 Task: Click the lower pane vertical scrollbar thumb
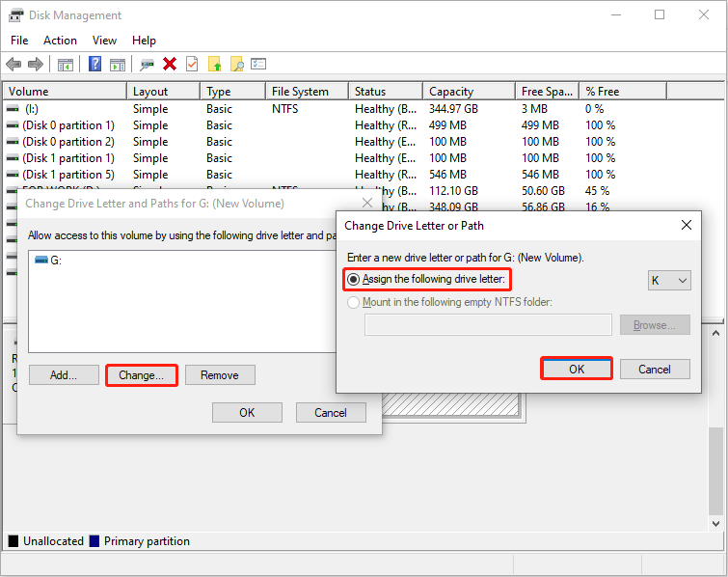click(715, 471)
